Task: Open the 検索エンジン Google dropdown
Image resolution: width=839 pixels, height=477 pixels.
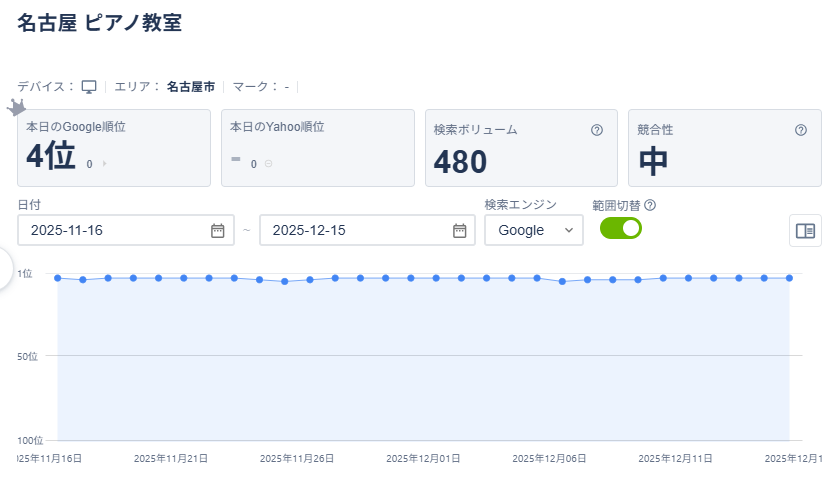Action: (533, 230)
